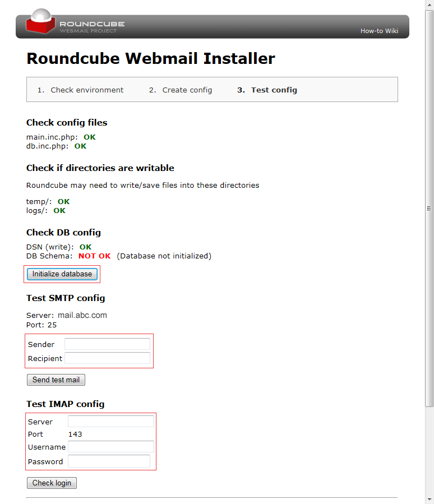The width and height of the screenshot is (434, 504).
Task: Click the SMTP Sender input field
Action: coord(107,344)
